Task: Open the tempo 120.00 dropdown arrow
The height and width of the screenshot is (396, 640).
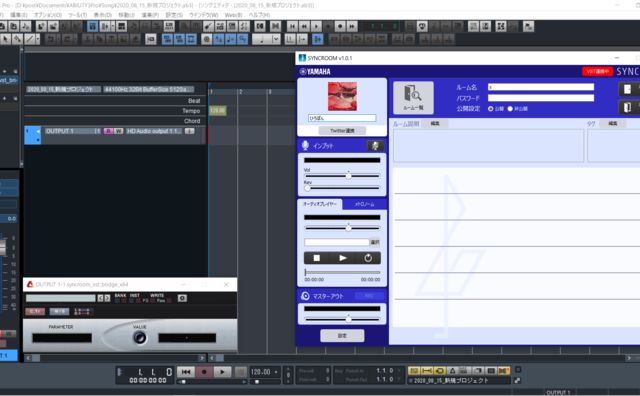Action: coord(276,372)
